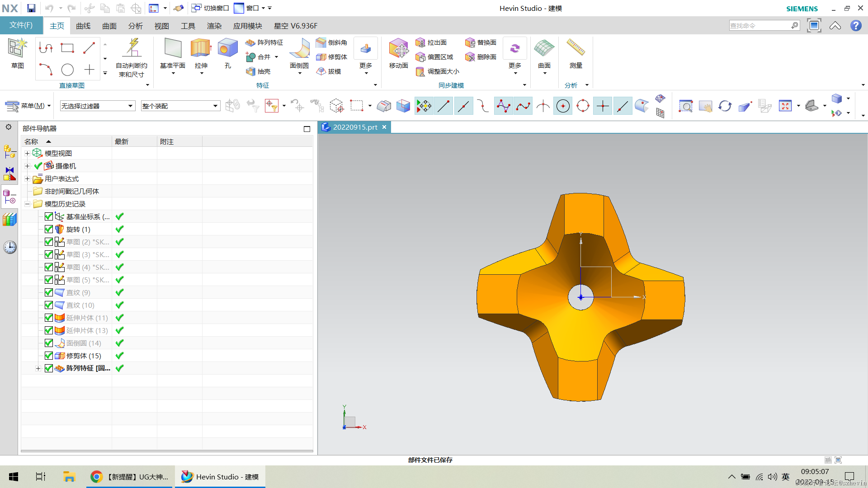The image size is (868, 488).
Task: Click the Resize Face (调整面大小) command
Action: (x=437, y=71)
